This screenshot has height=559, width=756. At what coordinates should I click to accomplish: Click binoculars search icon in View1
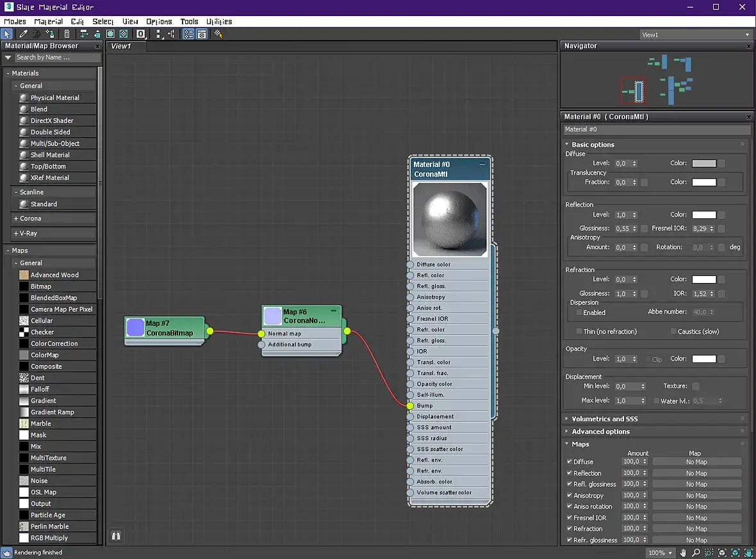point(116,535)
